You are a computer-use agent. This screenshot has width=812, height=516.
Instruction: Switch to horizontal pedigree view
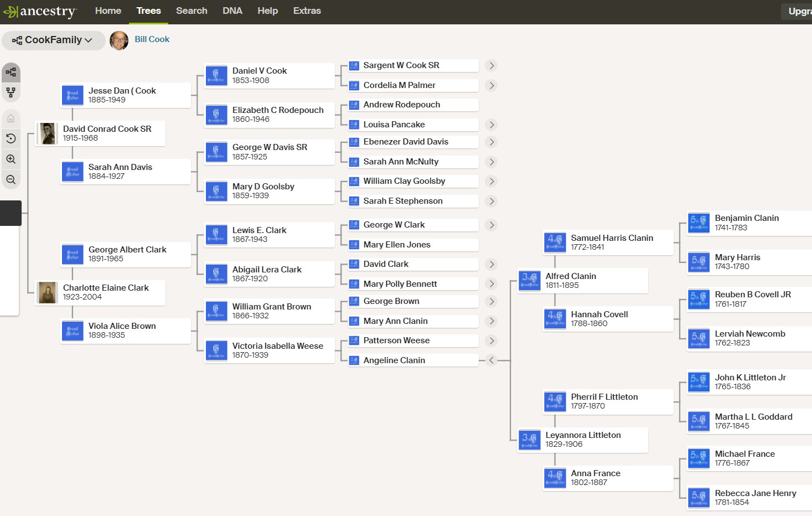pyautogui.click(x=11, y=73)
